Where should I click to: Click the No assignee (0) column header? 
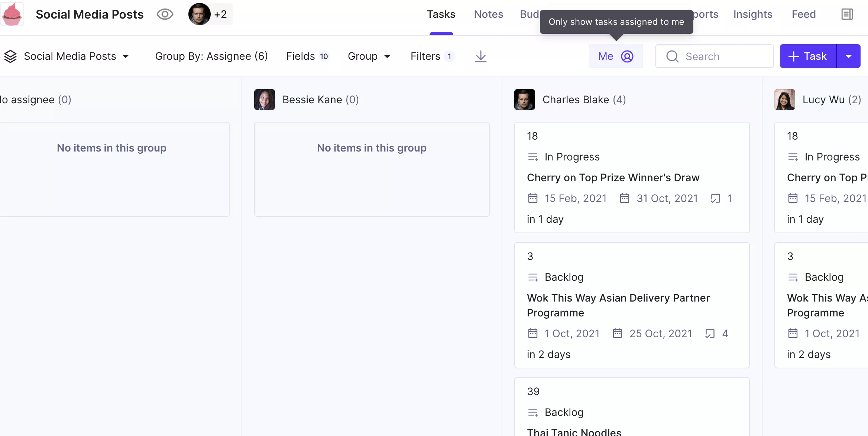36,100
